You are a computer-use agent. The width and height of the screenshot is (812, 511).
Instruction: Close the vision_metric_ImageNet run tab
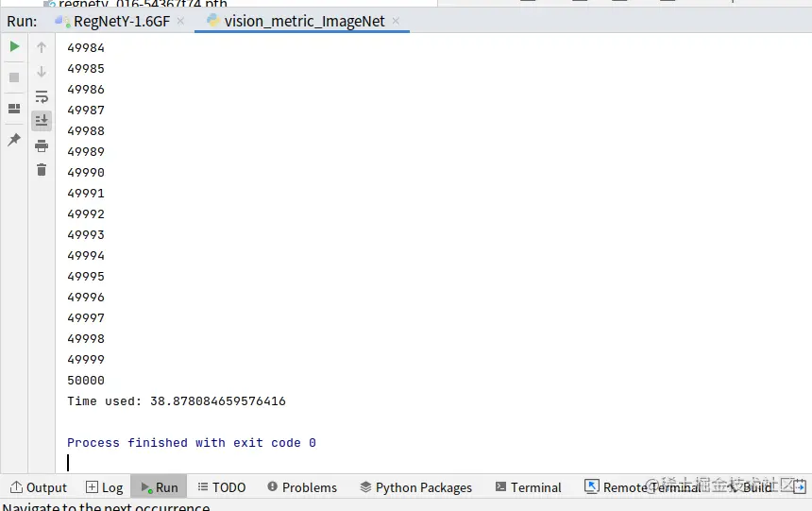pos(396,21)
